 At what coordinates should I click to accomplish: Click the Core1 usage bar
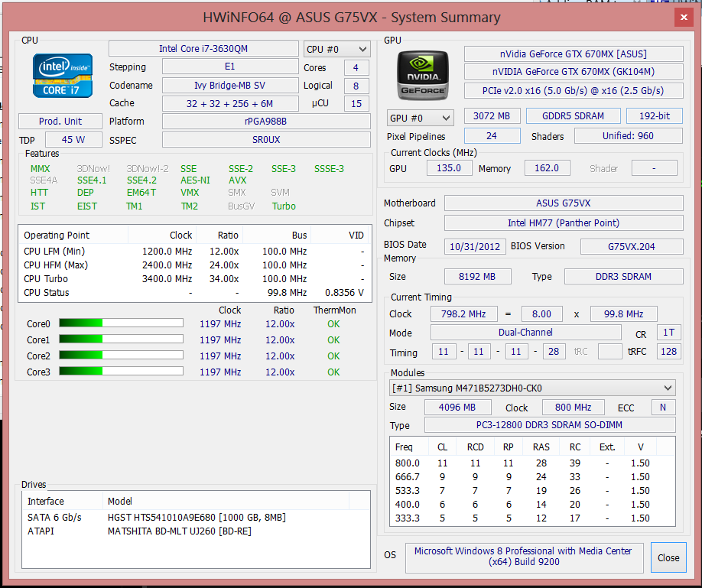(x=121, y=339)
